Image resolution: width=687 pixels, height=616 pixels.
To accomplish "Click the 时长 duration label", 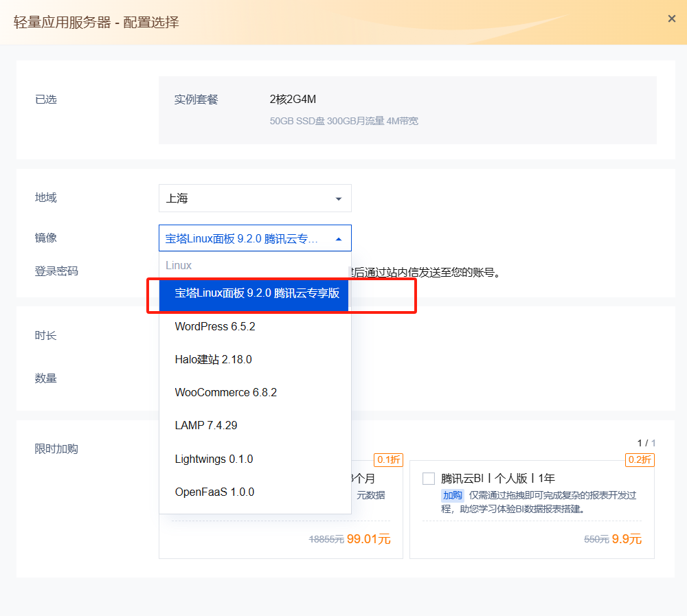I will click(x=45, y=336).
